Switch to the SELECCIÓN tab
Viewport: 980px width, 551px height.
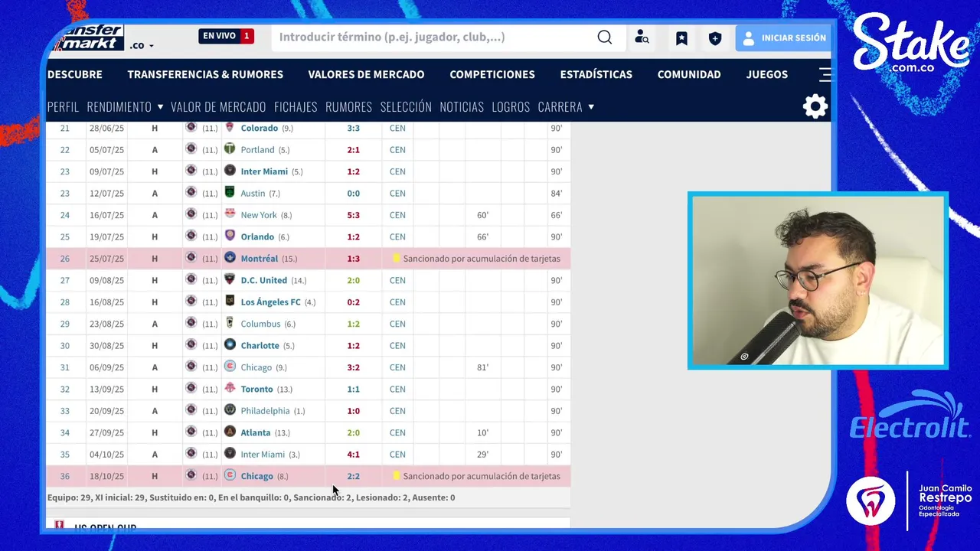click(406, 106)
